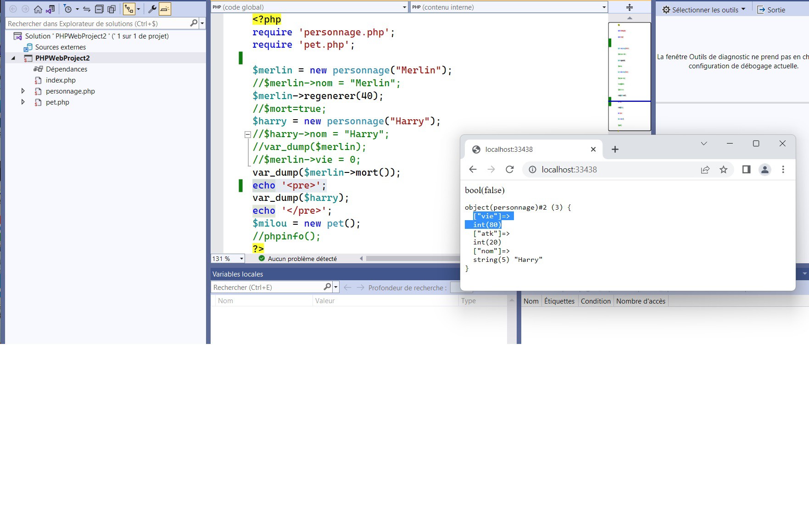Bookmark the page using the star icon
809x532 pixels.
pos(724,170)
